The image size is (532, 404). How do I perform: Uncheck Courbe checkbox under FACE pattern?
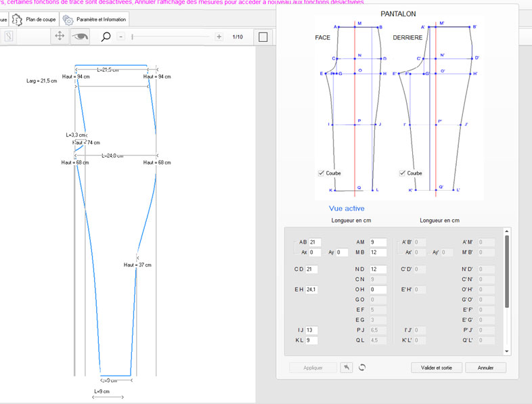(322, 173)
